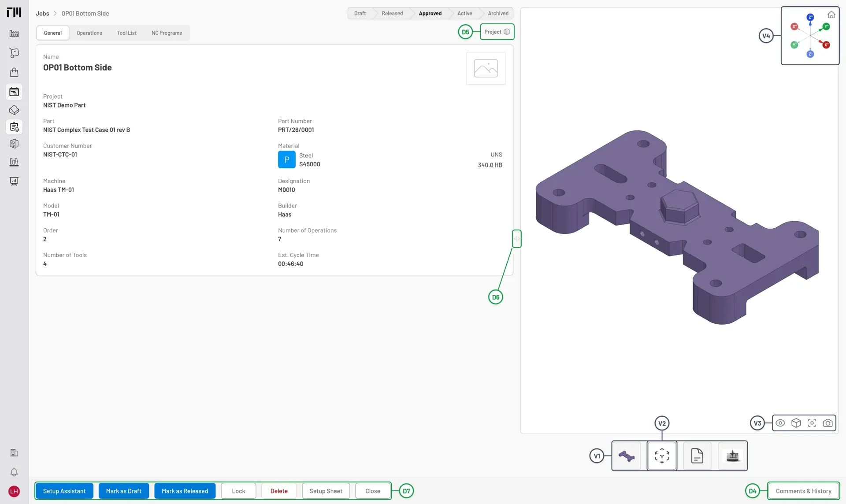Click the designation M0010
The image size is (846, 504).
[x=286, y=190]
